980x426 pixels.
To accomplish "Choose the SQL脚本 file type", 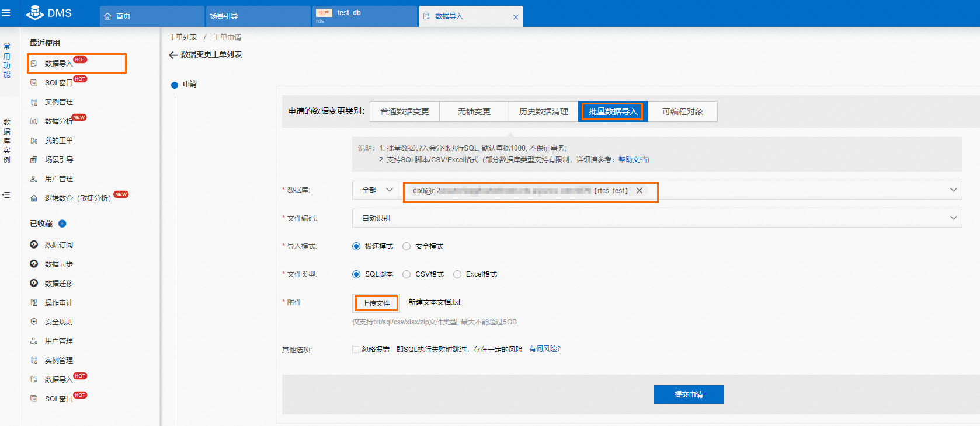I will pyautogui.click(x=356, y=274).
